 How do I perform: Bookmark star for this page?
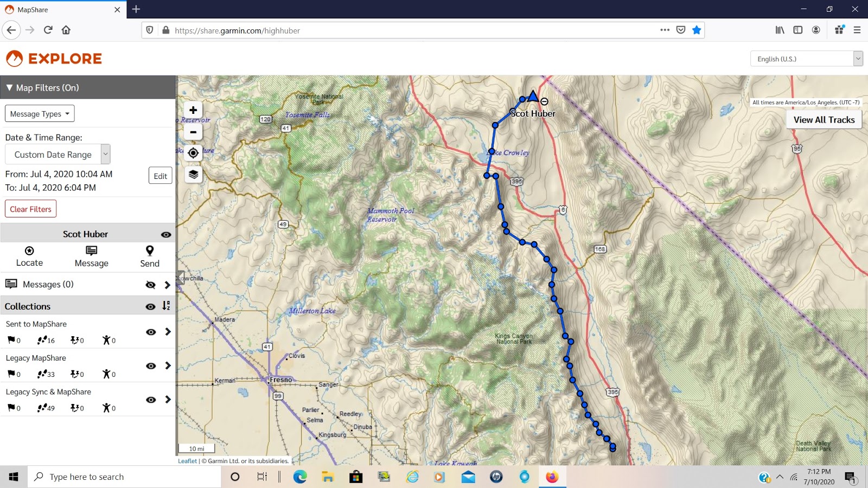[x=697, y=30]
